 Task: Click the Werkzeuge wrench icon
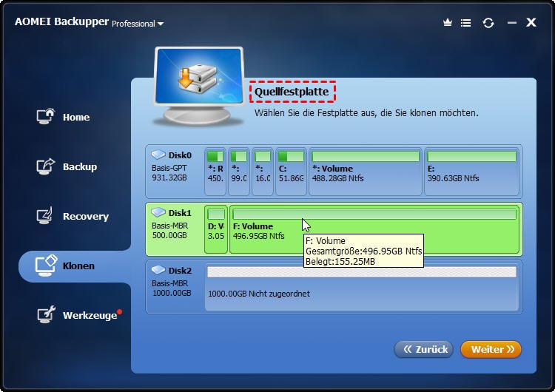click(x=46, y=314)
